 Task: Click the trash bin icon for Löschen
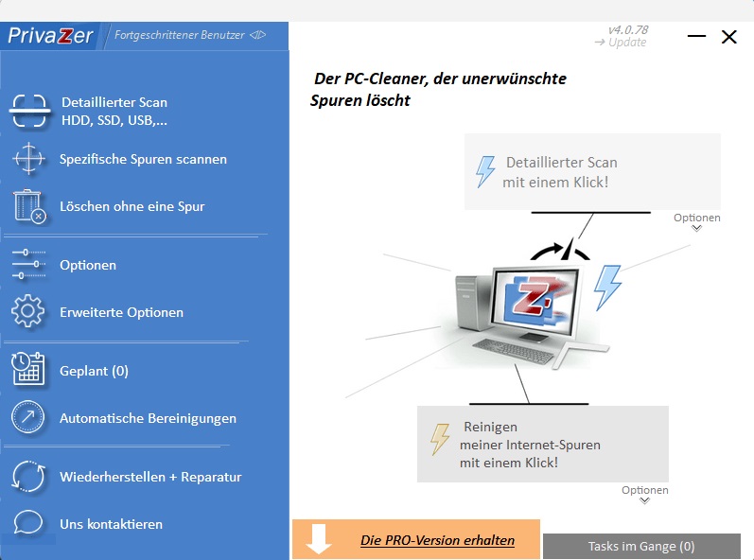28,206
